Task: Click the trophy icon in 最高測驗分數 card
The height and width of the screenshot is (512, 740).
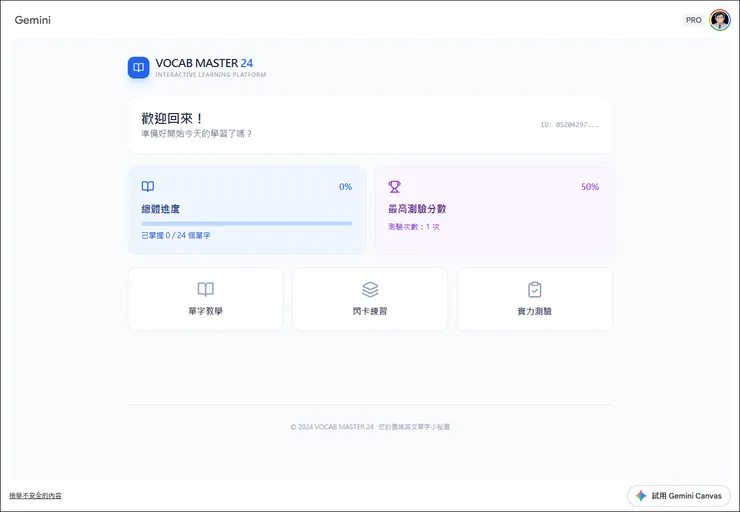Action: pos(395,186)
